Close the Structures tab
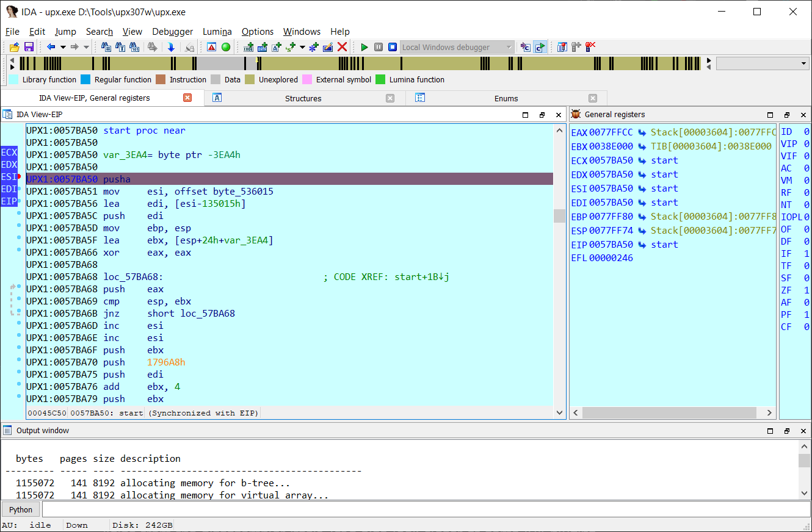The image size is (812, 532). [x=390, y=98]
